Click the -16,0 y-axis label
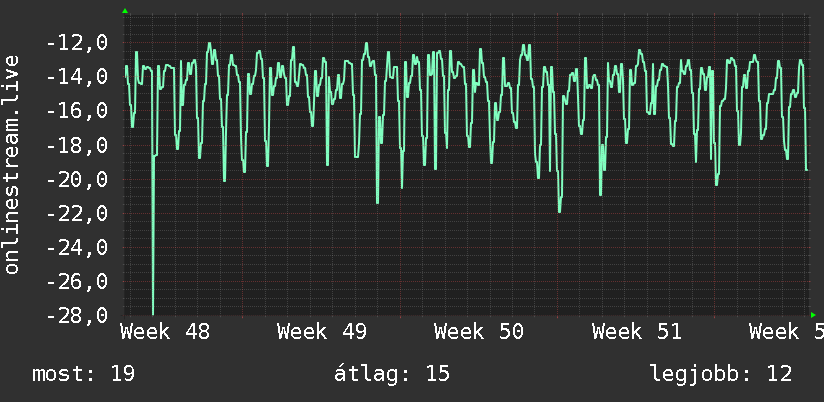Viewport: 824px width, 402px height. click(x=77, y=111)
